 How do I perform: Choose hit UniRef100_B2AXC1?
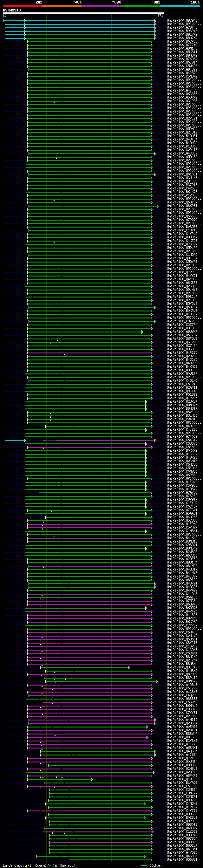click(x=182, y=730)
